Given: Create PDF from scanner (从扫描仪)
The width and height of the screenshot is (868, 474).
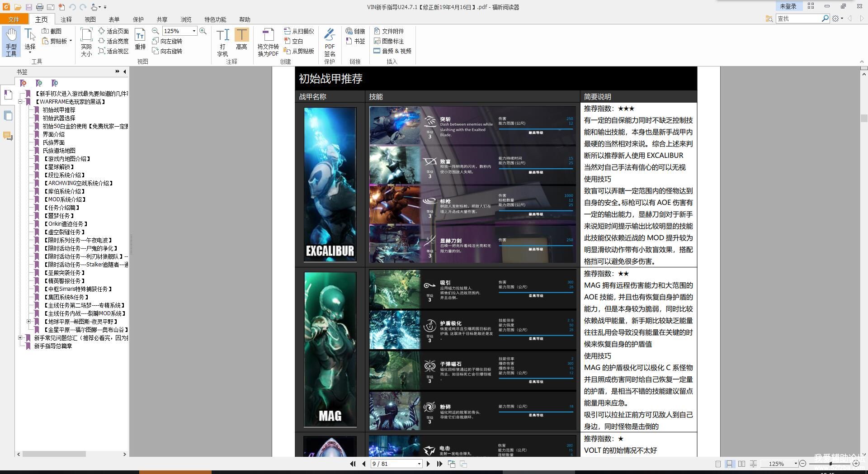Looking at the screenshot, I should [299, 31].
